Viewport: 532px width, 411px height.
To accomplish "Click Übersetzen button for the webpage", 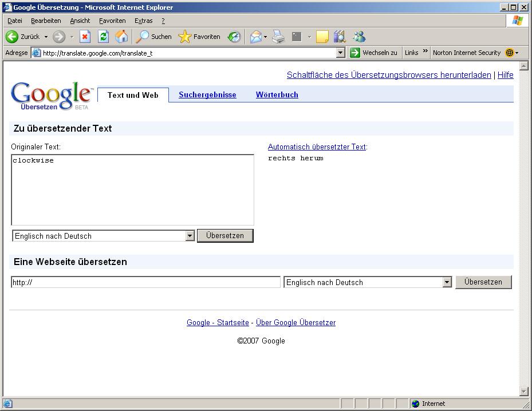I will click(x=483, y=282).
